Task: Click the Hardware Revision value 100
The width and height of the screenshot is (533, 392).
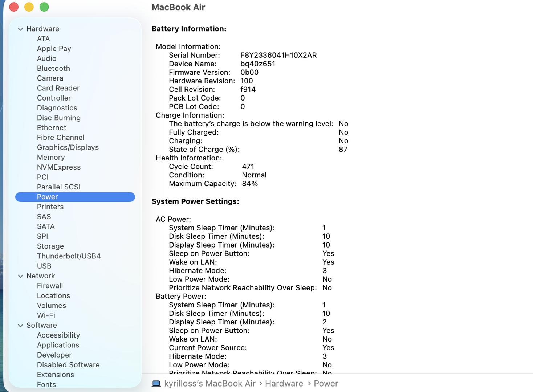Action: pos(247,81)
